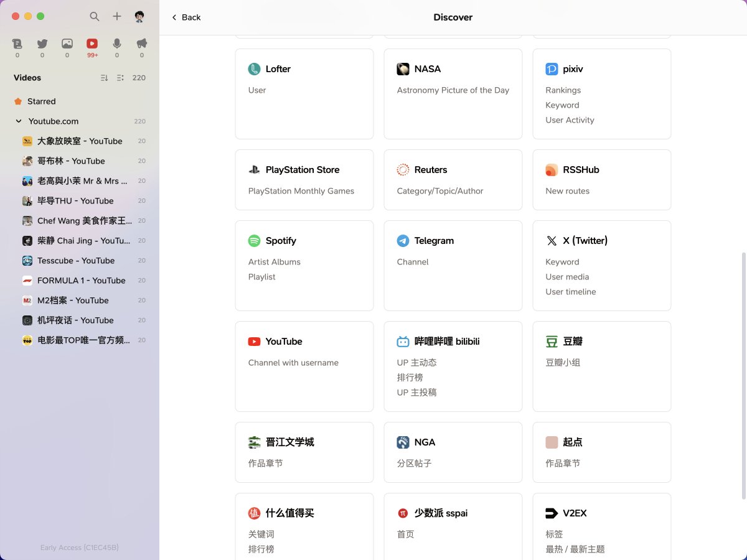Screen dimensions: 747x560
Task: Select pixiv User Activity route
Action: 570,120
